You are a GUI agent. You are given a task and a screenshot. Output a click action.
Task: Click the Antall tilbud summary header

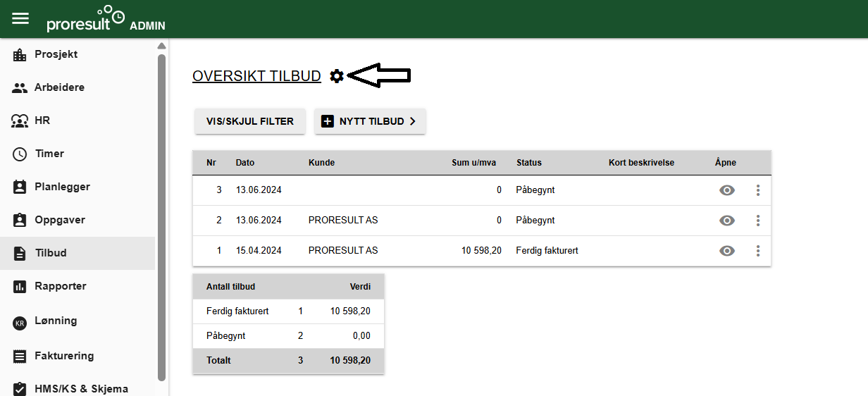[230, 287]
